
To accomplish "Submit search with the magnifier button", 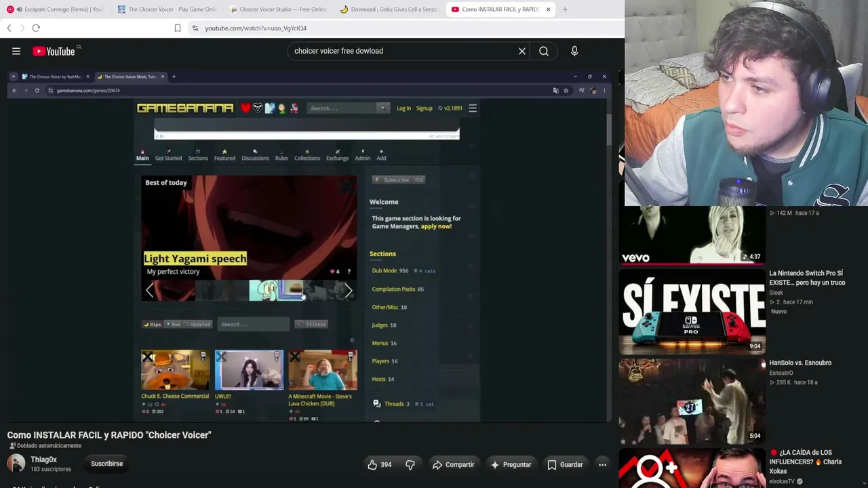I will point(544,51).
